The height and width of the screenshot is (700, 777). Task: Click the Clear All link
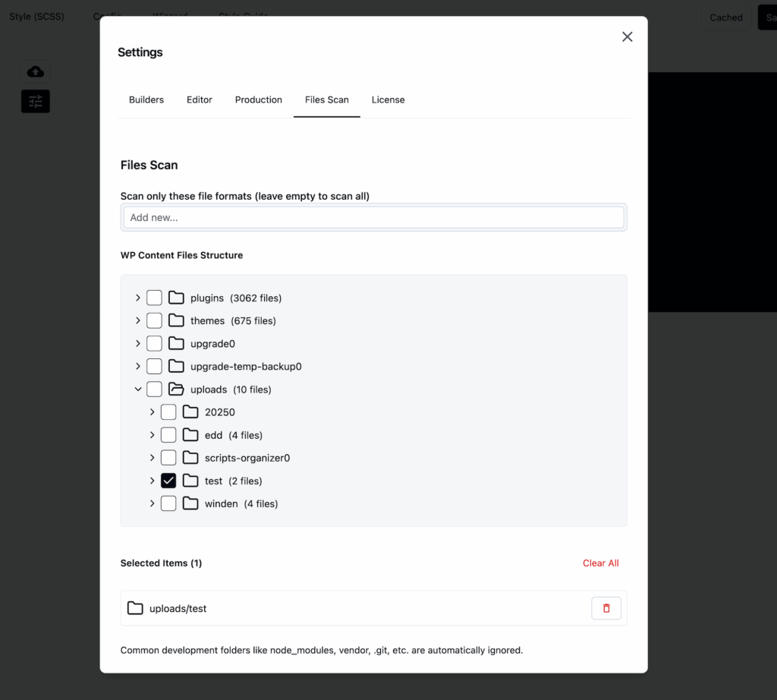[600, 563]
